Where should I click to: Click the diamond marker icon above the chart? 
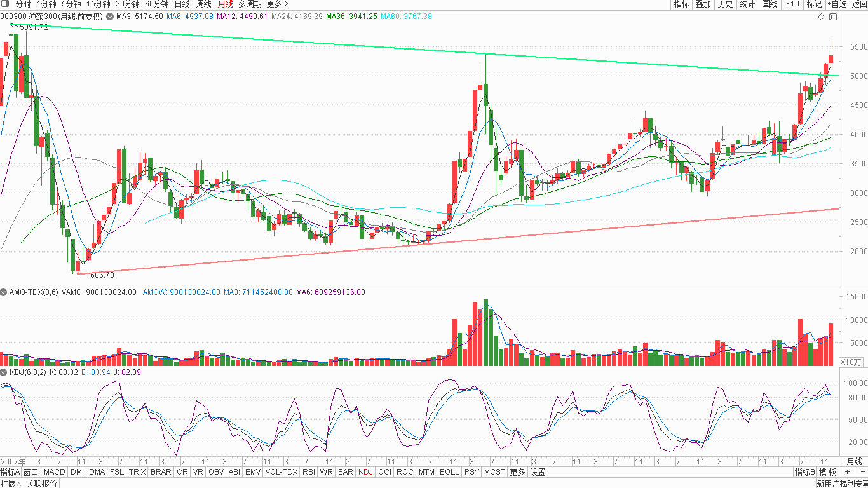821,17
